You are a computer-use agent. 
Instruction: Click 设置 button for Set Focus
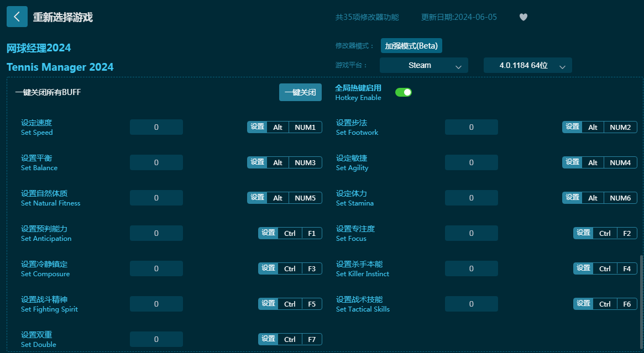[x=583, y=233]
